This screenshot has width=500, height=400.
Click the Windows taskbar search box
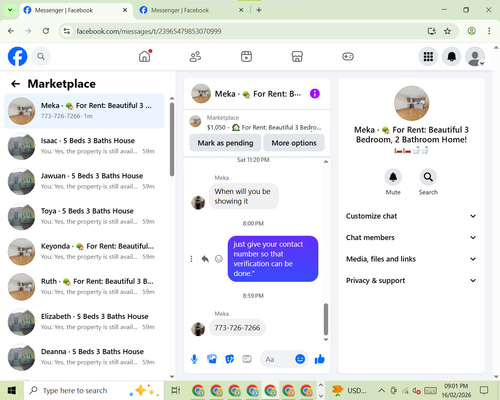(x=93, y=390)
